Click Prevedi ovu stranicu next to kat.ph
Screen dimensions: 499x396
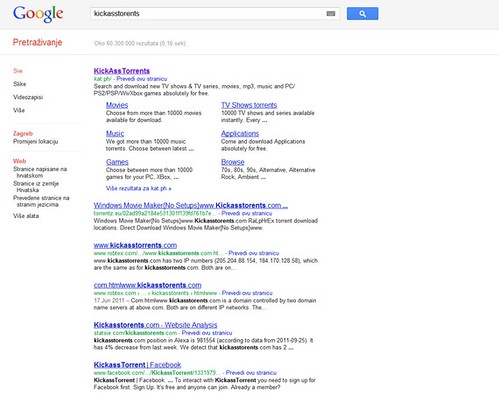pos(142,79)
